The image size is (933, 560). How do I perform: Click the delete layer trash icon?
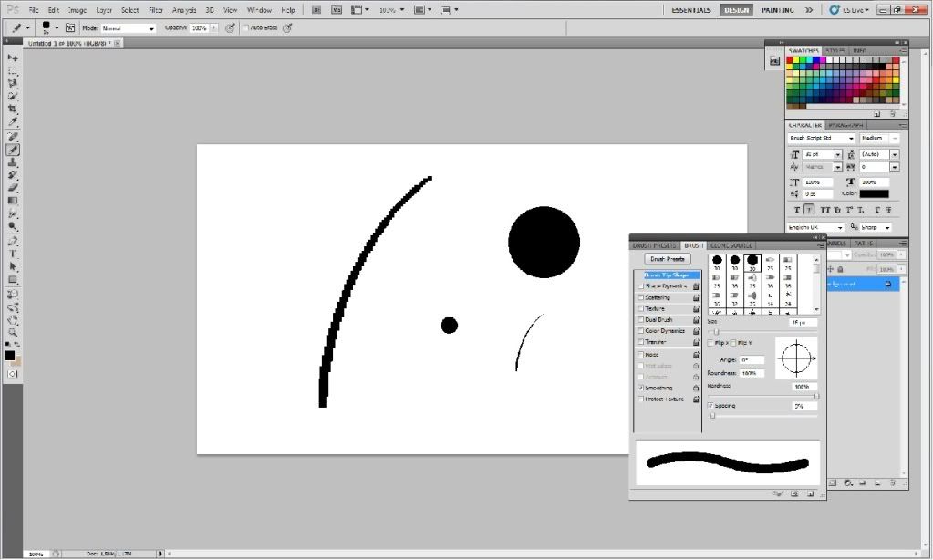[893, 482]
